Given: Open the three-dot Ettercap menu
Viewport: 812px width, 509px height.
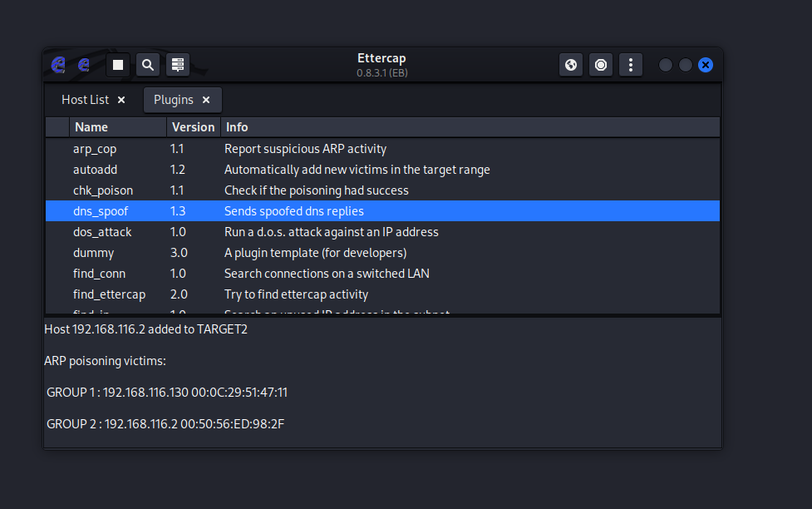Looking at the screenshot, I should tap(631, 64).
